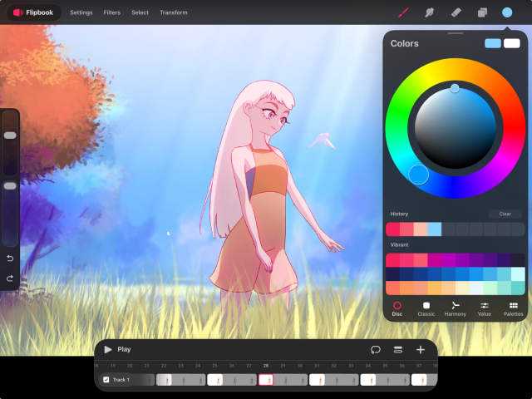The height and width of the screenshot is (399, 532).
Task: Grab the Colors panel drag handle
Action: click(x=456, y=33)
